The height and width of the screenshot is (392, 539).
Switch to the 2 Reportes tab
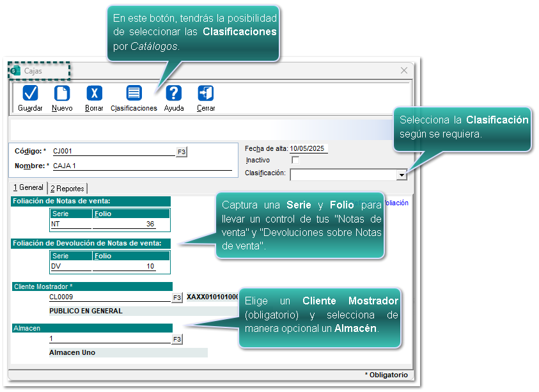click(68, 188)
